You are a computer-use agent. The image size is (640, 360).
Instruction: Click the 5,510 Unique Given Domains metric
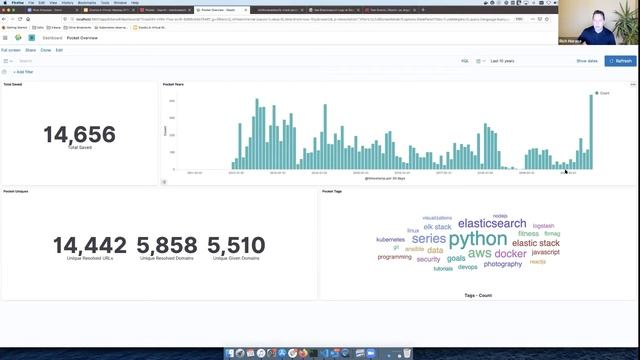[236, 245]
